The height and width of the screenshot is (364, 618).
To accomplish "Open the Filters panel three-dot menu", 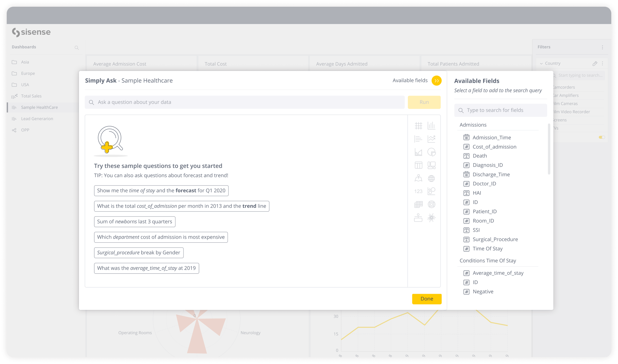I will click(x=602, y=47).
